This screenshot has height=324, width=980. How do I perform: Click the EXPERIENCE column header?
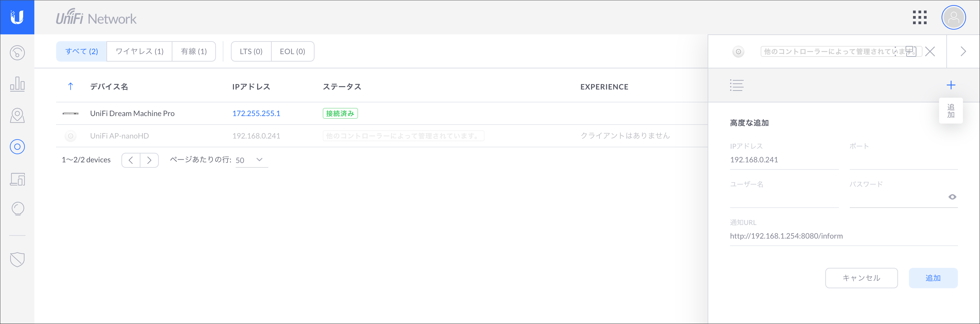[x=604, y=87]
